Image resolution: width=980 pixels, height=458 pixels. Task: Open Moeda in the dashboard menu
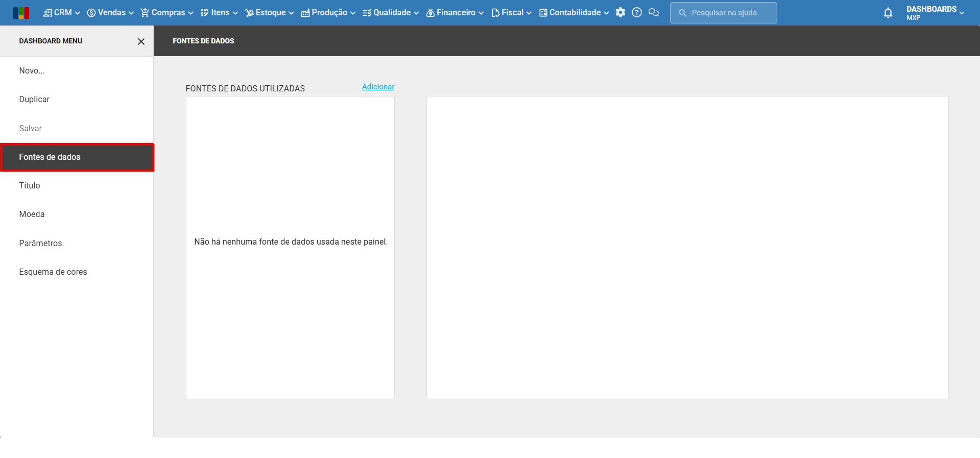click(77, 214)
